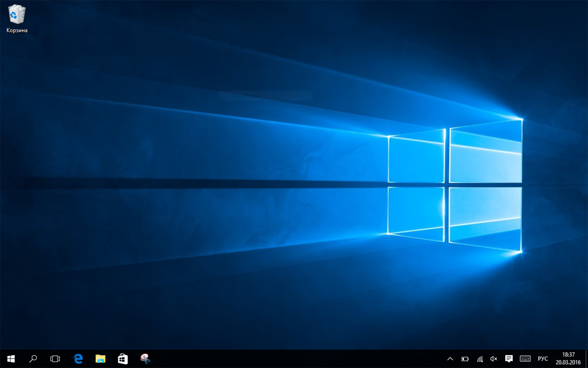Open the Windows Start menu
The image size is (588, 368).
pyautogui.click(x=11, y=359)
